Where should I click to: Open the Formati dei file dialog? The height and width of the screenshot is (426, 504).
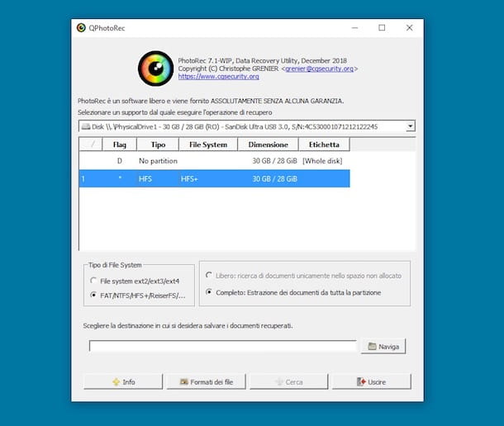click(206, 381)
